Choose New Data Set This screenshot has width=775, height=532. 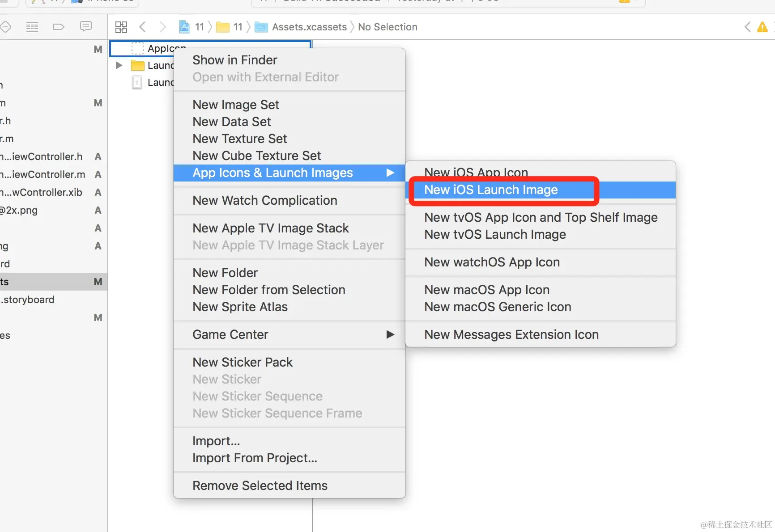click(289, 122)
